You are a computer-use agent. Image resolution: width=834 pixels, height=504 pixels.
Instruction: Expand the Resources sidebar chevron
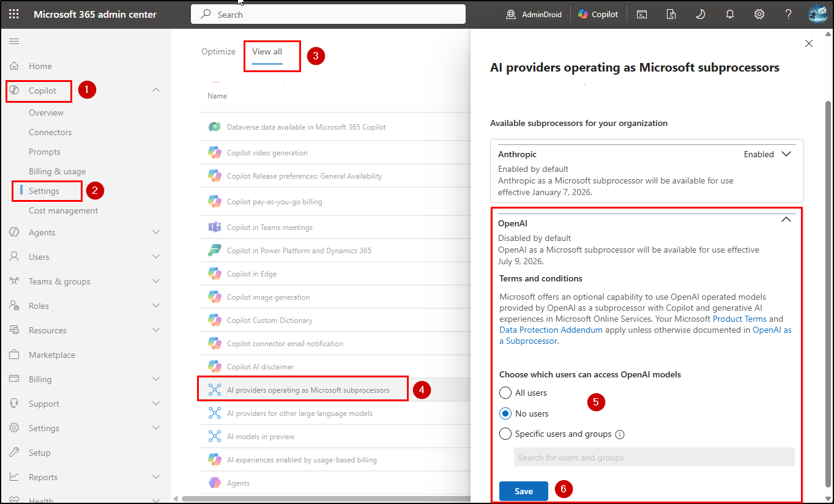[156, 330]
